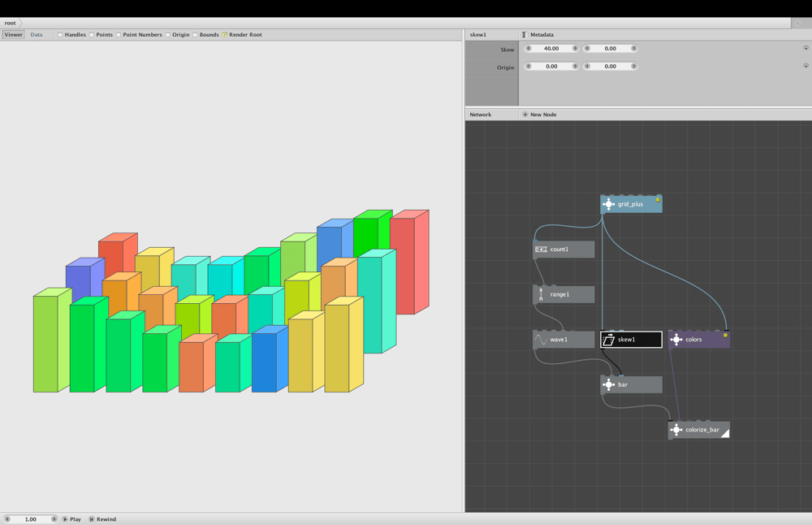The width and height of the screenshot is (812, 525).
Task: Uncheck the Render Root checkbox
Action: 225,35
